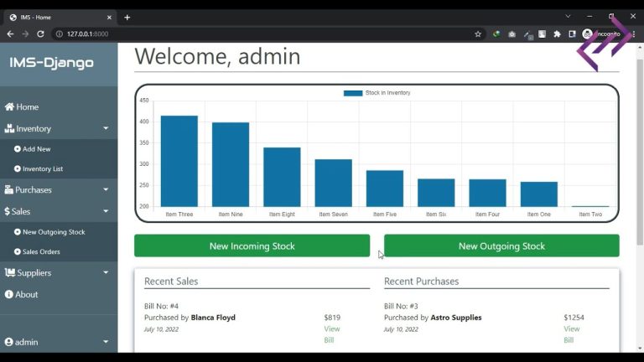Image resolution: width=644 pixels, height=362 pixels.
Task: Expand the Suppliers menu arrow
Action: [106, 273]
